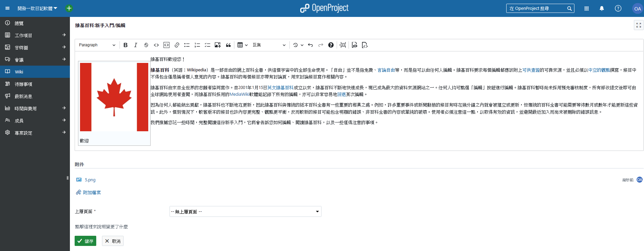Toggle fullscreen zen mode
The width and height of the screenshot is (644, 251).
tap(639, 25)
